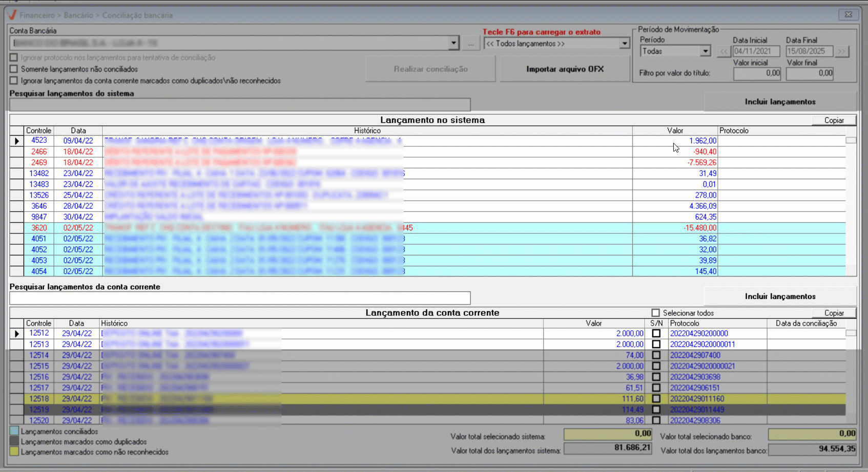This screenshot has width=868, height=472.
Task: Click the yellow 'não reconhecidos' legend swatch
Action: pos(14,452)
